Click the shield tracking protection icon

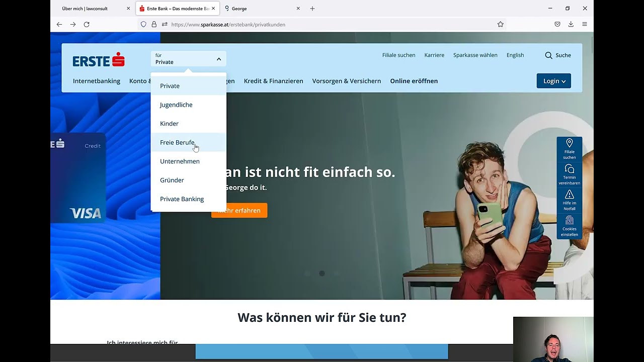point(143,24)
